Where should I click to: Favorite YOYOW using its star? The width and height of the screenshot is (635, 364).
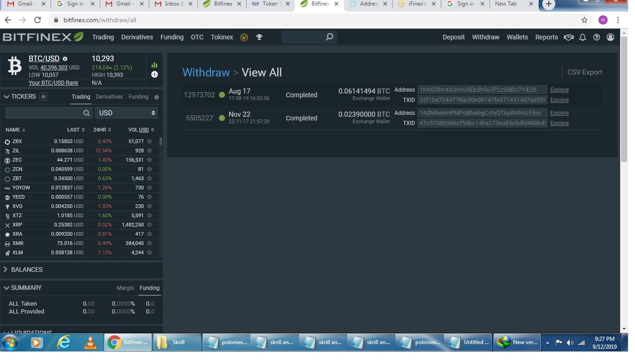point(149,188)
